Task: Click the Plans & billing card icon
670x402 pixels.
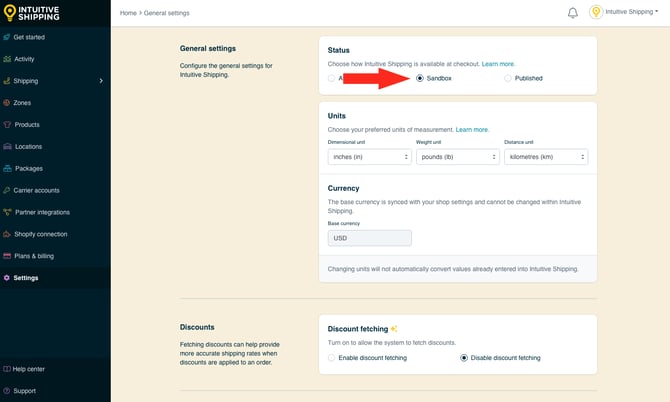Action: pos(7,256)
